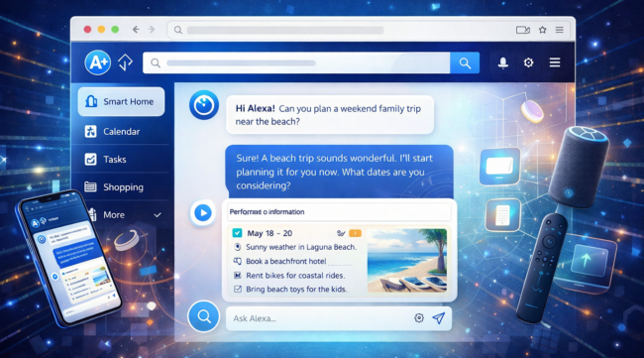Go forward using browser forward arrow
The width and height of the screenshot is (644, 358).
pyautogui.click(x=152, y=29)
